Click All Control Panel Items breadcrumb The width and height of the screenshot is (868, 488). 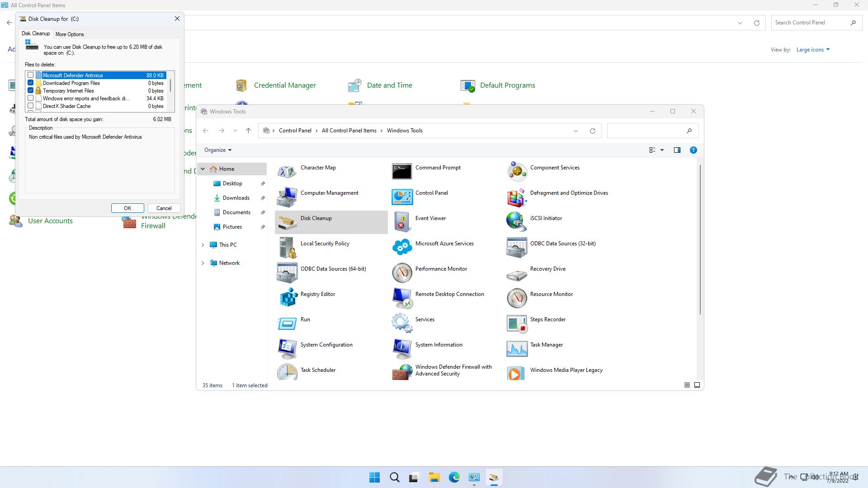[x=349, y=131]
